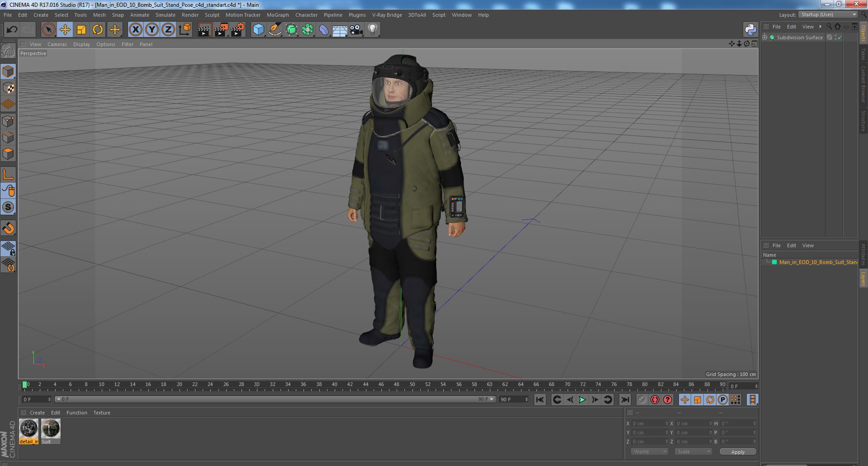
Task: Select Man_in_EOD_10_Bomb_Suit layer entry
Action: [x=818, y=262]
